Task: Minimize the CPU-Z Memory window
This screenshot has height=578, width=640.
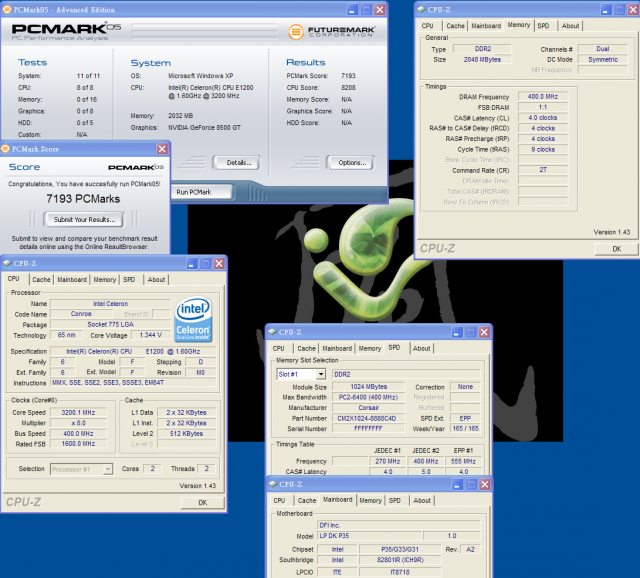Action: pyautogui.click(x=606, y=10)
